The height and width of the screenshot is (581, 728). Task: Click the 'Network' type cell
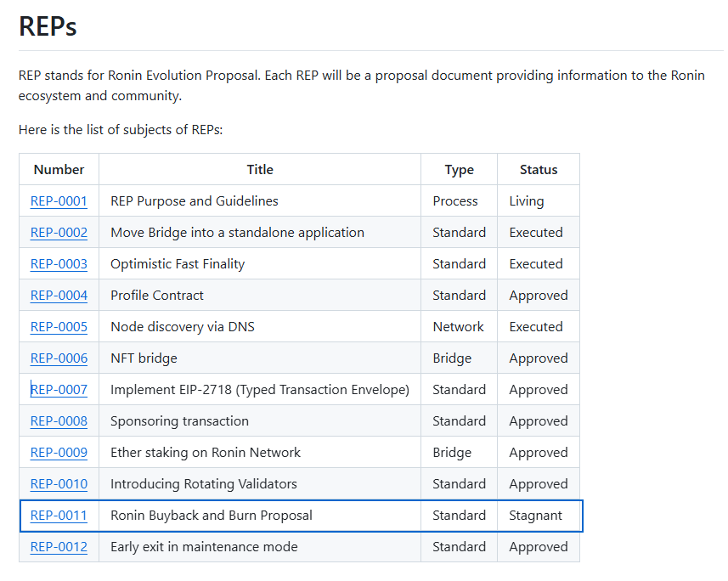458,327
